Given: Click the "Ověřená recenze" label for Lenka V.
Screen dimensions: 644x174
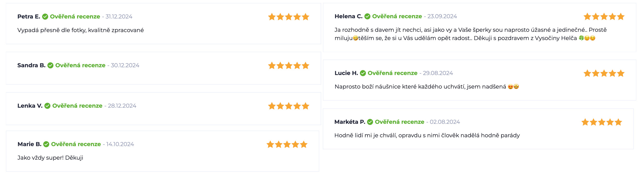Looking at the screenshot, I should (x=77, y=106).
